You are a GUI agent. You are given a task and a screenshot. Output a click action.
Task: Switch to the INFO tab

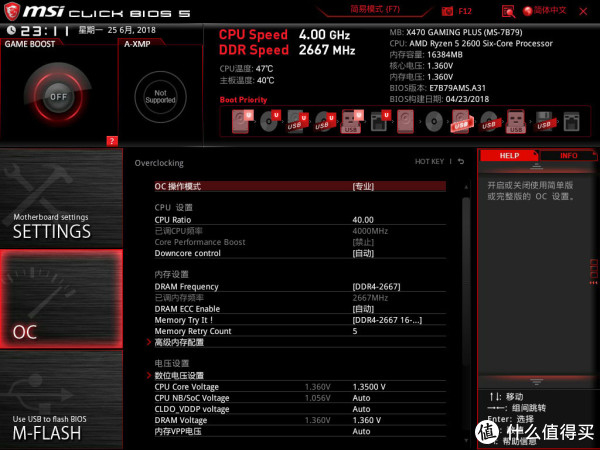coord(568,156)
